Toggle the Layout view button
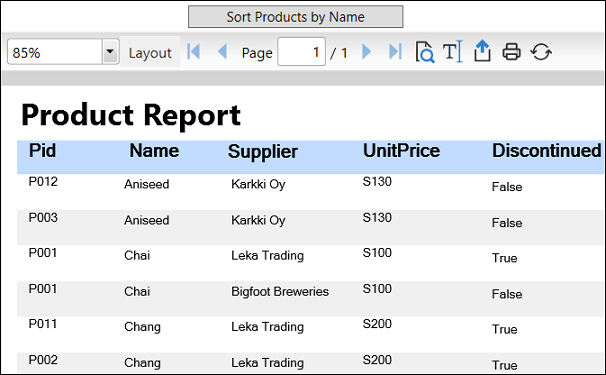 tap(150, 52)
